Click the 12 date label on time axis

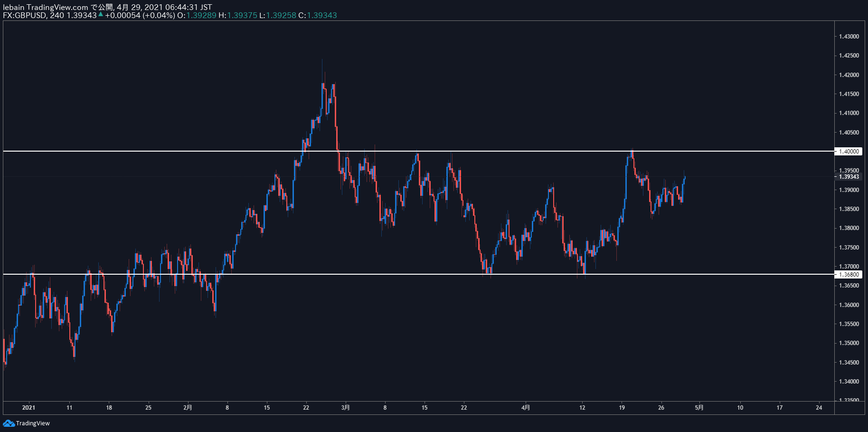(x=582, y=407)
